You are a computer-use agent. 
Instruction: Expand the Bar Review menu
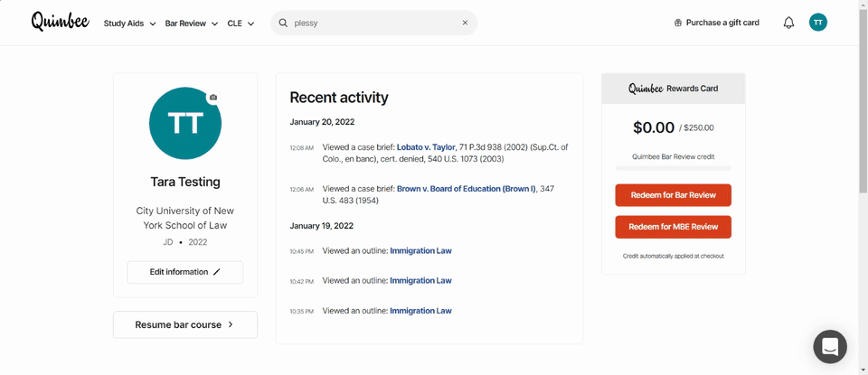click(192, 23)
